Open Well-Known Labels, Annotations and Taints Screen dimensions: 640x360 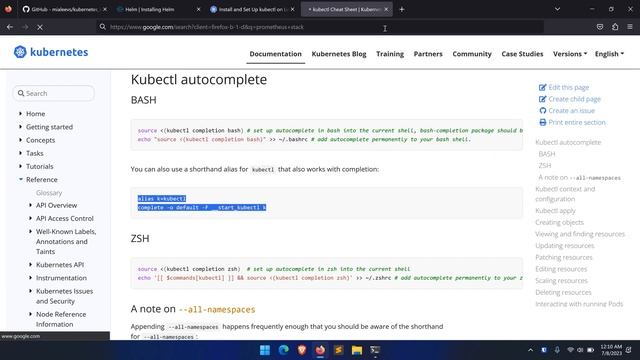point(66,241)
